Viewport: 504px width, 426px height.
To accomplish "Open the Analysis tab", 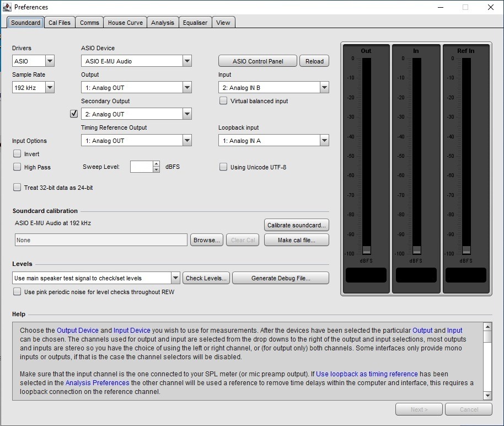I will tap(163, 23).
